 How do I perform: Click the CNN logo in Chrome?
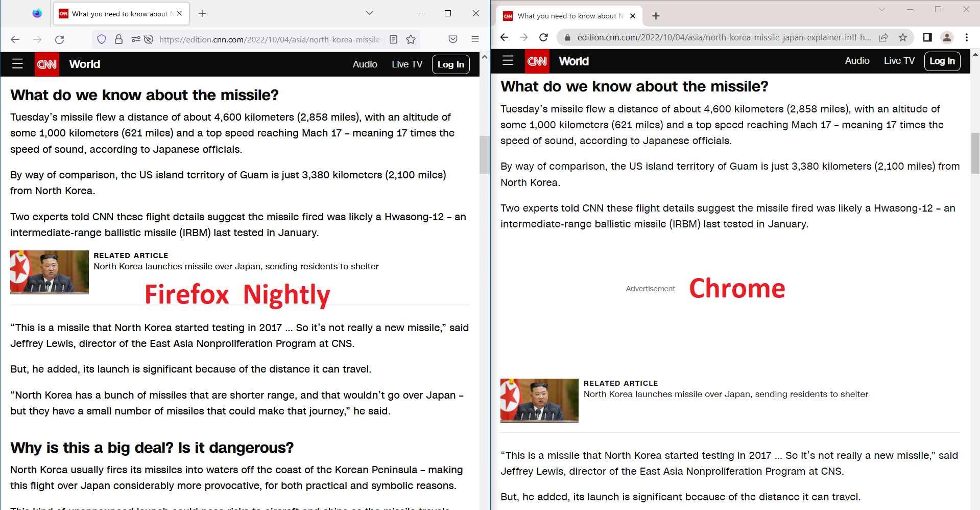pyautogui.click(x=537, y=61)
